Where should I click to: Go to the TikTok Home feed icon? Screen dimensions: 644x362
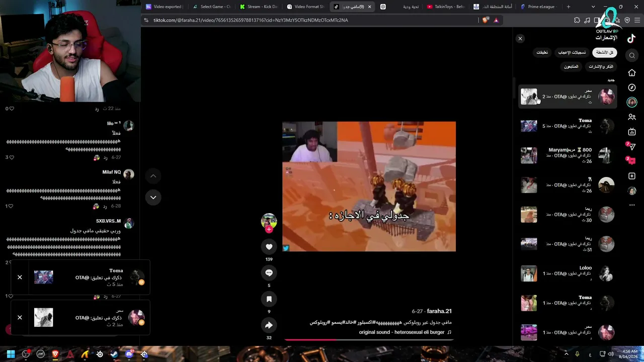(x=632, y=73)
